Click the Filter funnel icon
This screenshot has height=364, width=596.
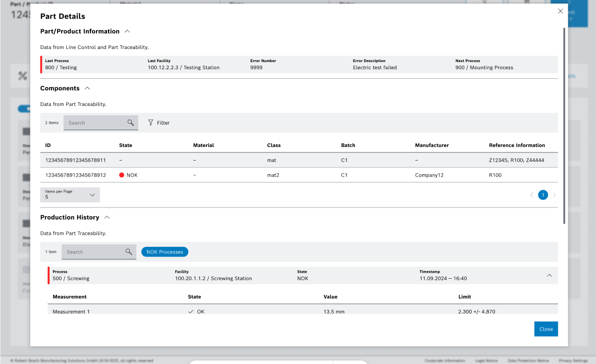click(x=151, y=123)
